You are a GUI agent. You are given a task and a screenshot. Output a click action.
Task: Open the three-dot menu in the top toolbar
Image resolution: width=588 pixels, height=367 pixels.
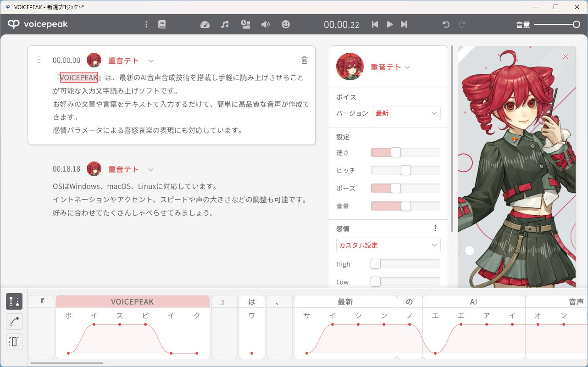point(146,24)
